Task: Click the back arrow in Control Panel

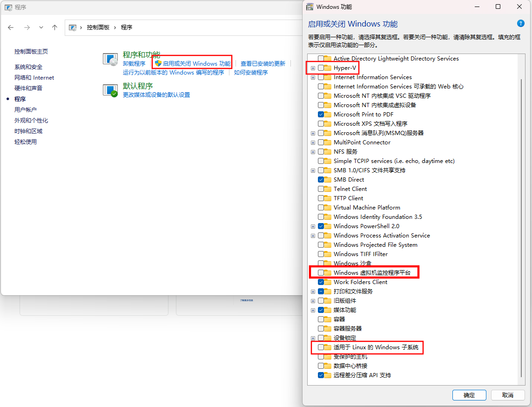Action: coord(11,27)
